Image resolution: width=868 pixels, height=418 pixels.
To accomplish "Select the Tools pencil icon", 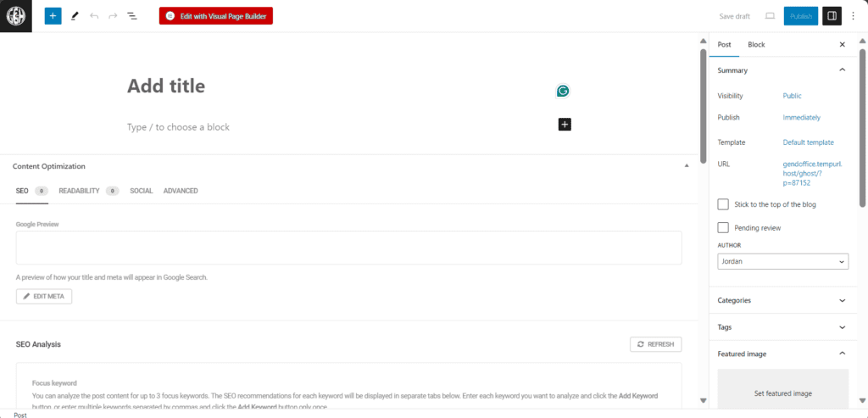I will pyautogui.click(x=75, y=16).
